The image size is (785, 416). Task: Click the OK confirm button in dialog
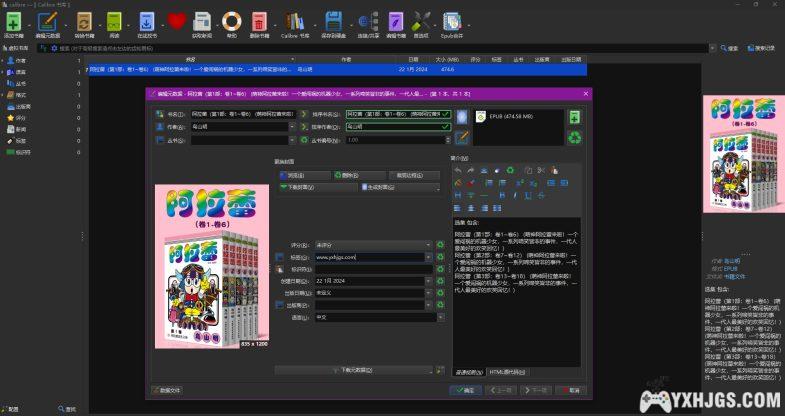tap(466, 390)
